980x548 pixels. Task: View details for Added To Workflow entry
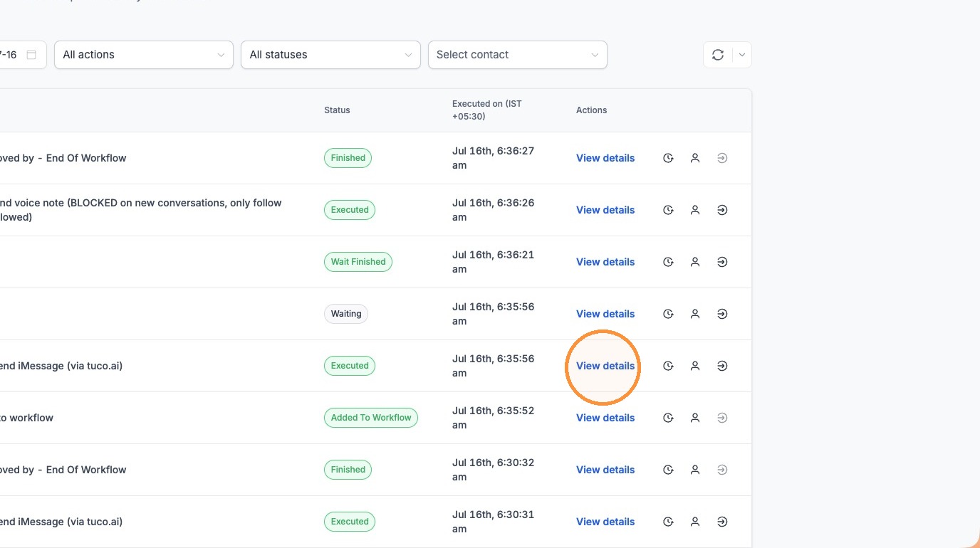point(605,418)
